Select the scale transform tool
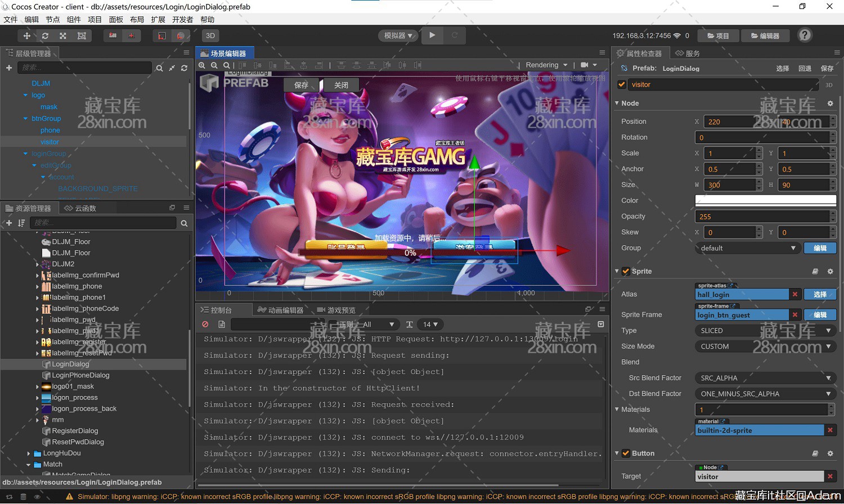844x504 pixels. point(63,35)
